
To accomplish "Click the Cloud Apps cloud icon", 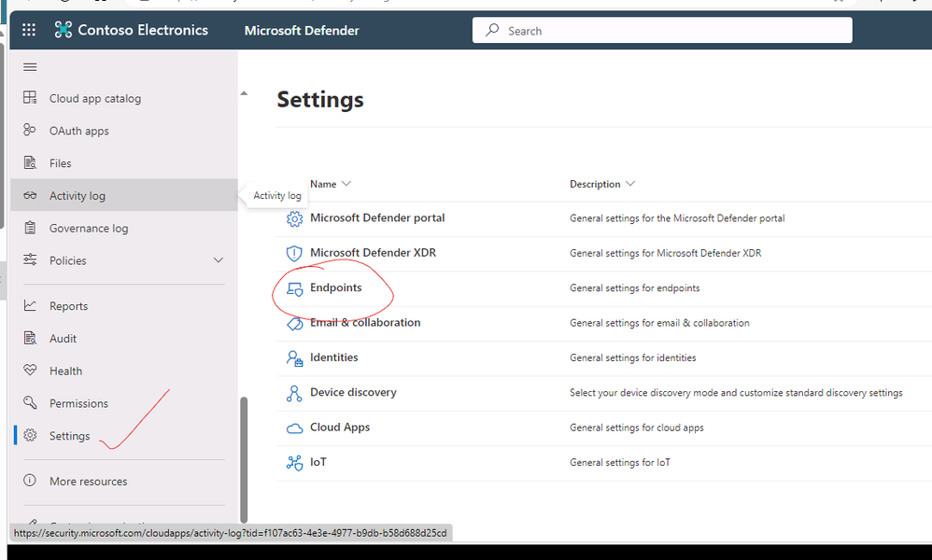I will tap(295, 428).
